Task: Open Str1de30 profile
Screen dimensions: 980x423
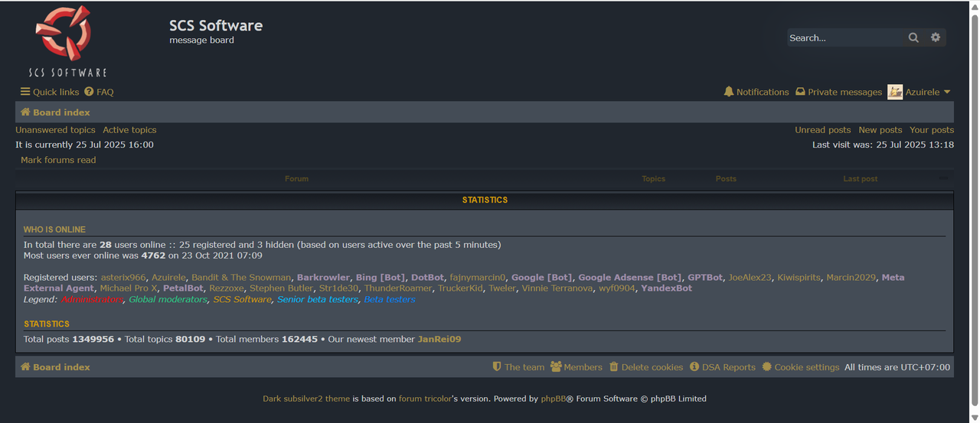Action: (x=338, y=288)
